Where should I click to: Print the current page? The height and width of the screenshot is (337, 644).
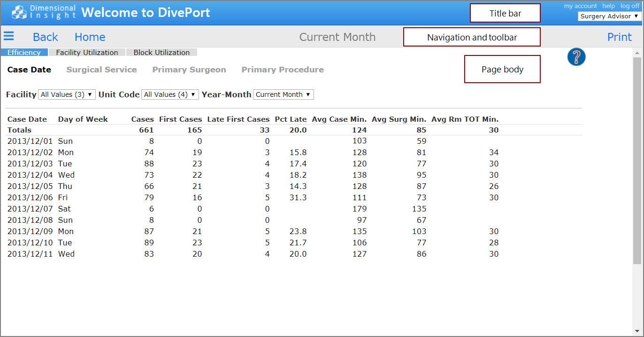pyautogui.click(x=620, y=37)
